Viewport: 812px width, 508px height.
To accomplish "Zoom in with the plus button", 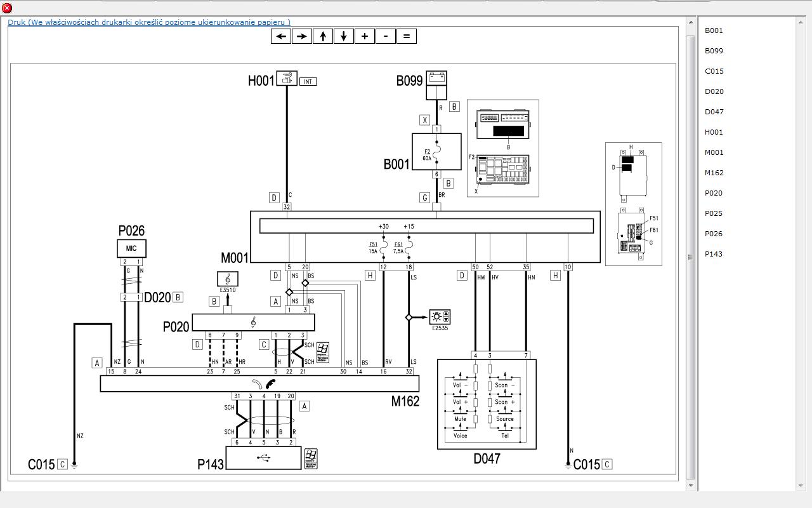I will pyautogui.click(x=365, y=36).
